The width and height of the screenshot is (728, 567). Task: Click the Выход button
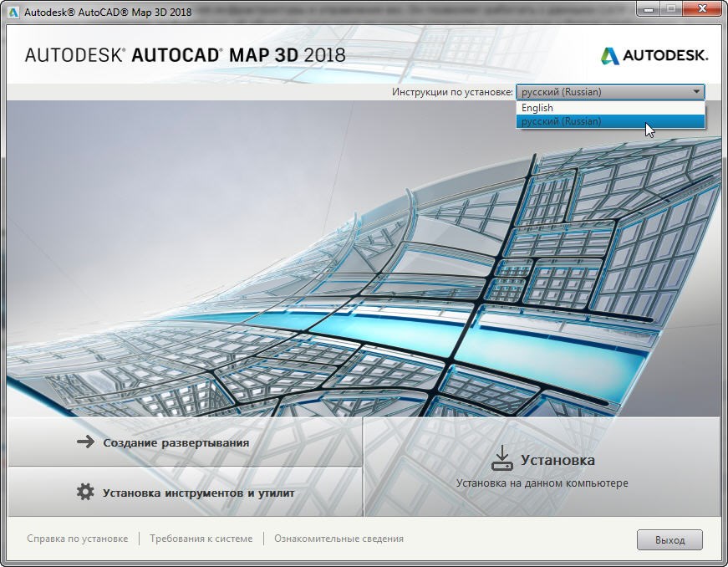669,540
